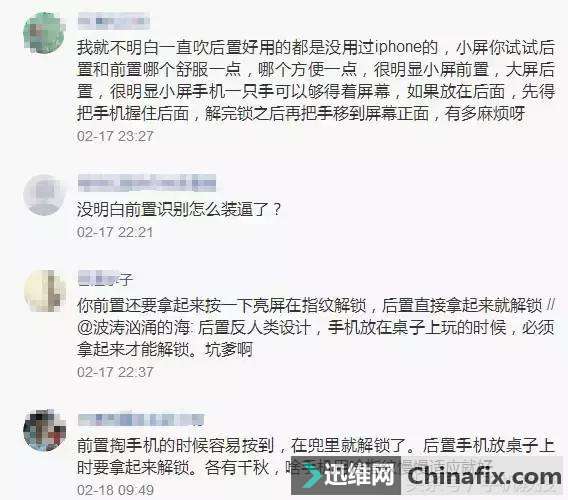Viewport: 568px width, 500px height.
Task: Click the @波涛汹涌的海 mention
Action: 134,328
